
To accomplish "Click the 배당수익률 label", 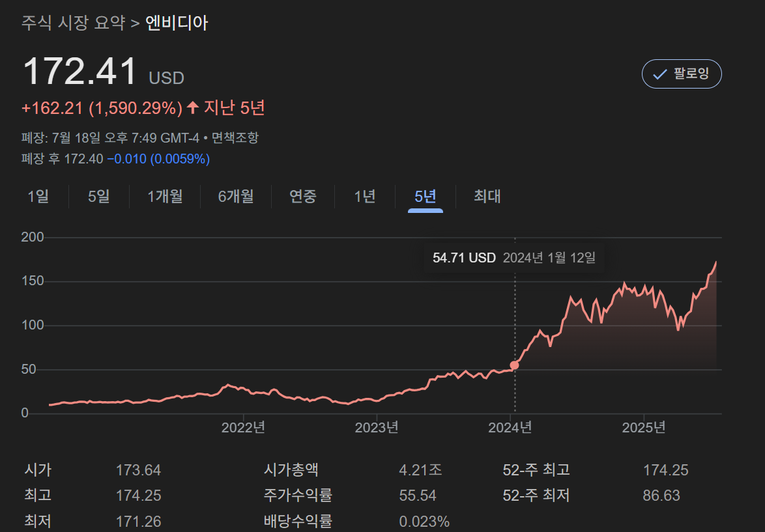I will 298,522.
